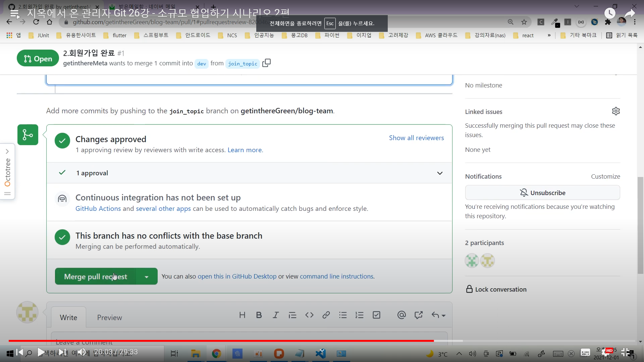The width and height of the screenshot is (644, 362).
Task: Click Customize notifications link
Action: pos(605,177)
